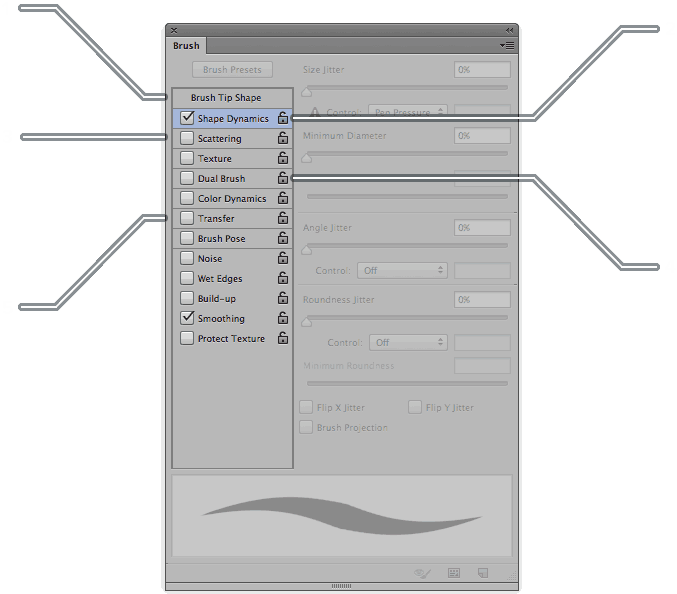Select the Brush panel tab
Image resolution: width=677 pixels, height=594 pixels.
click(186, 46)
